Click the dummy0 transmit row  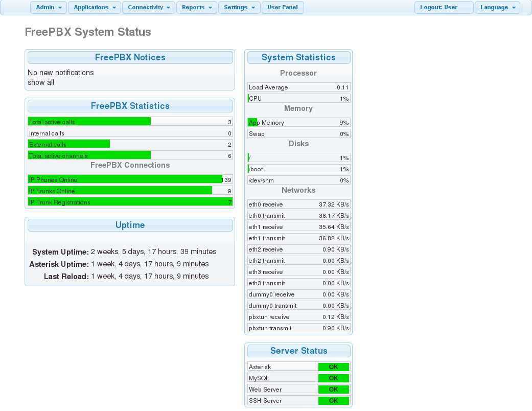[x=298, y=306]
